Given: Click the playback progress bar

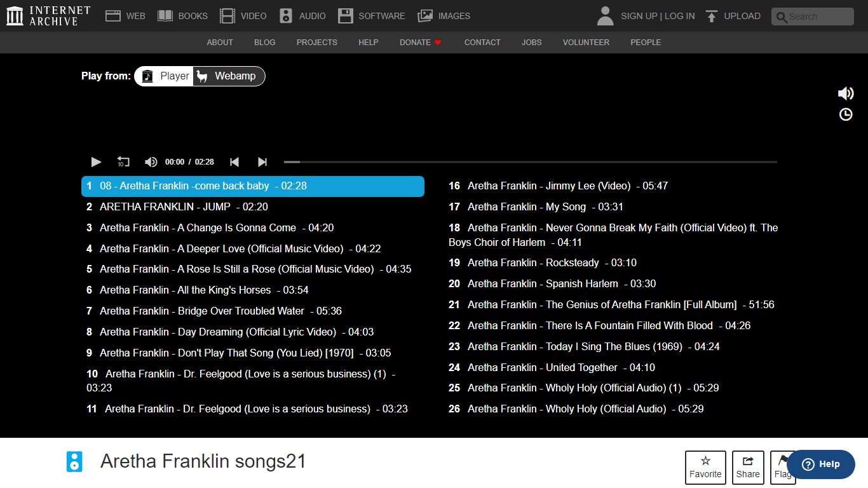Looking at the screenshot, I should 530,162.
